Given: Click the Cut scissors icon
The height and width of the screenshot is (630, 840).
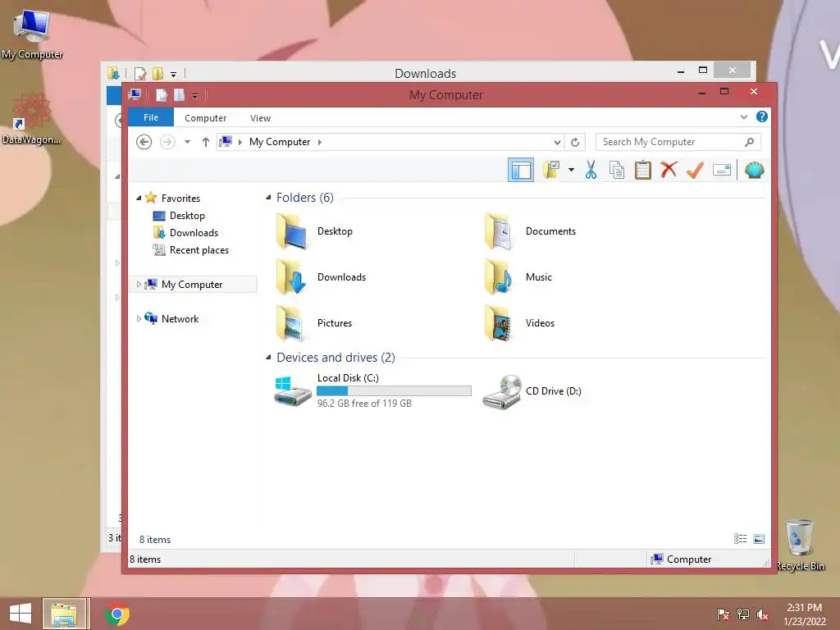Looking at the screenshot, I should (x=591, y=171).
